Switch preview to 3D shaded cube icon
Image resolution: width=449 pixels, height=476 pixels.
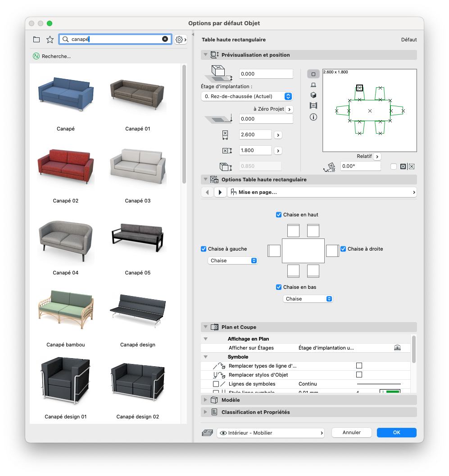click(313, 95)
